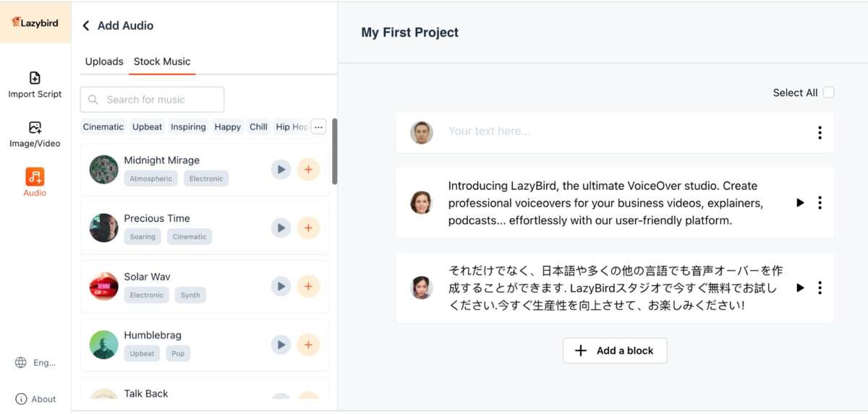Click the back arrow beside Add Audio
868x414 pixels.
click(x=86, y=26)
